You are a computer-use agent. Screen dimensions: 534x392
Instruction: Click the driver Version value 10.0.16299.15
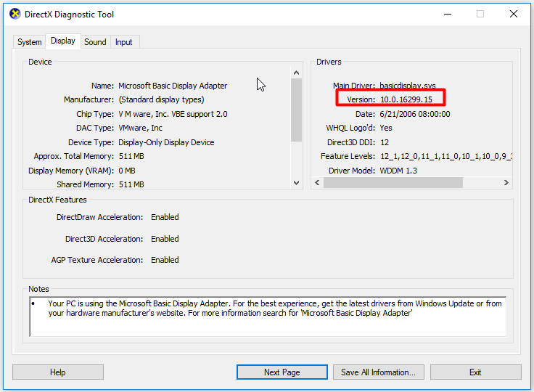(x=406, y=99)
